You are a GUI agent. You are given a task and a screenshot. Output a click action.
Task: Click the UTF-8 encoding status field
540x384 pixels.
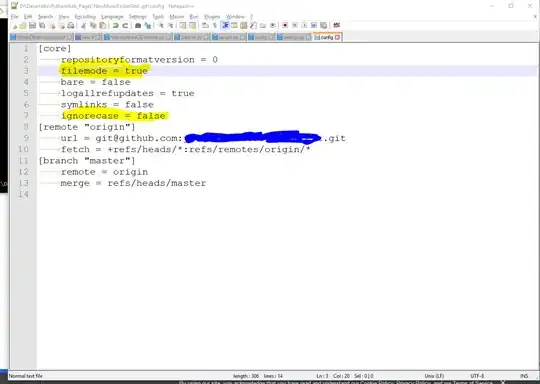pos(477,376)
